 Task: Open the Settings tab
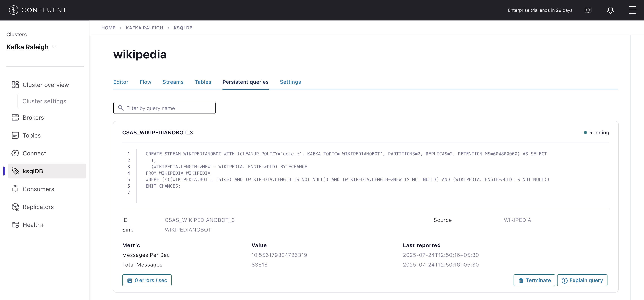coord(290,82)
